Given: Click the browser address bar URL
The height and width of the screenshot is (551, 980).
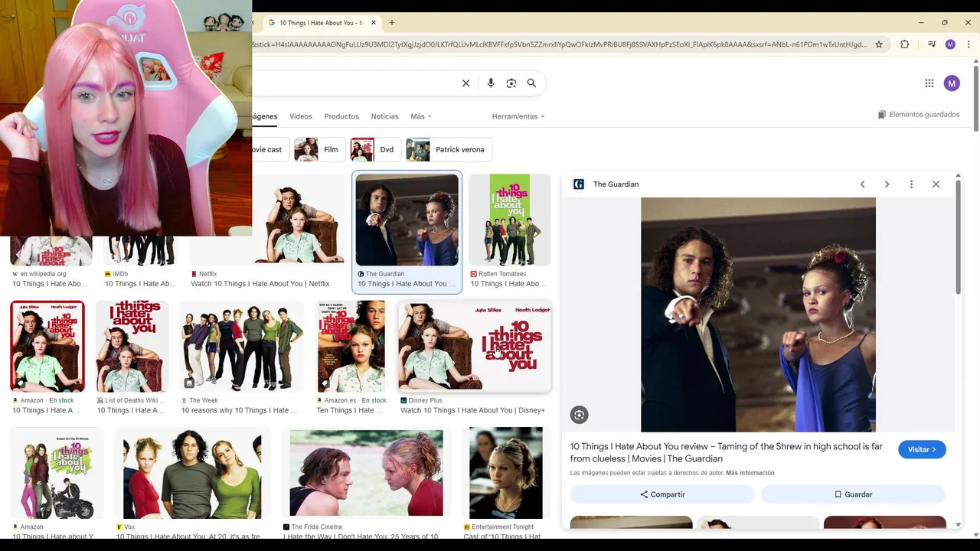Looking at the screenshot, I should pos(559,44).
